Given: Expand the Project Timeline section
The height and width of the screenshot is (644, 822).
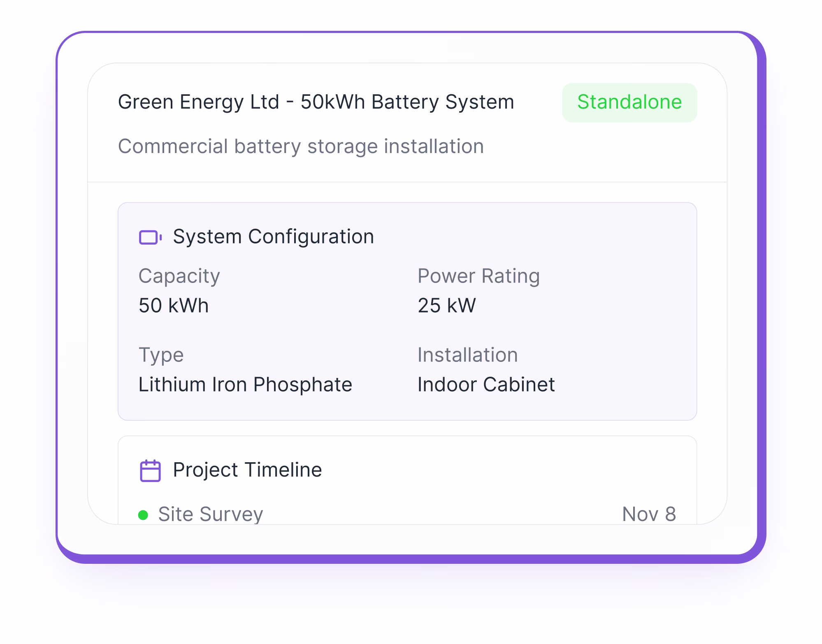Looking at the screenshot, I should coord(247,470).
